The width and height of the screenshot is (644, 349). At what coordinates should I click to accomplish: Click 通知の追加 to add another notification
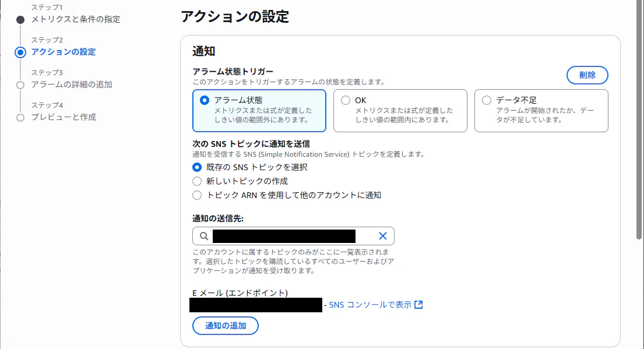pos(225,326)
